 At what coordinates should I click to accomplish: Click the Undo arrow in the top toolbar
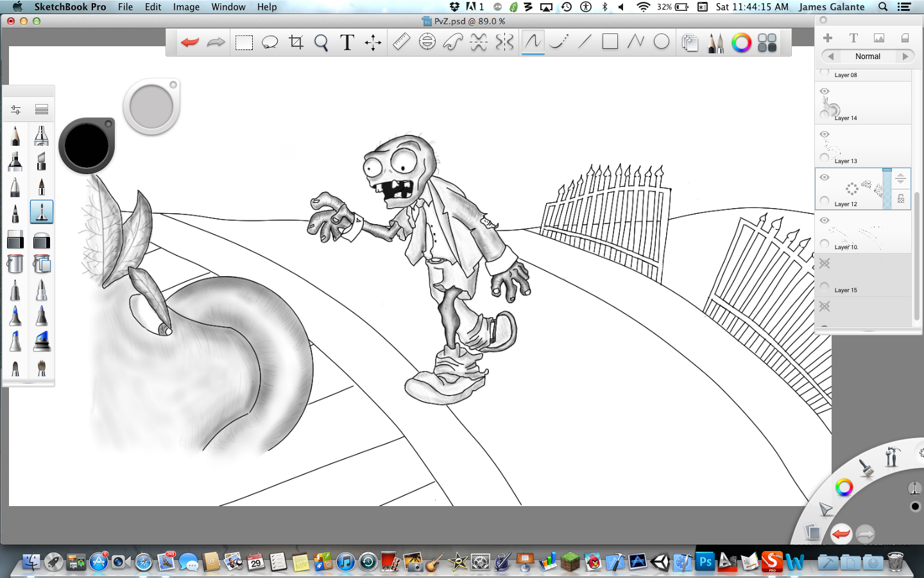click(190, 42)
